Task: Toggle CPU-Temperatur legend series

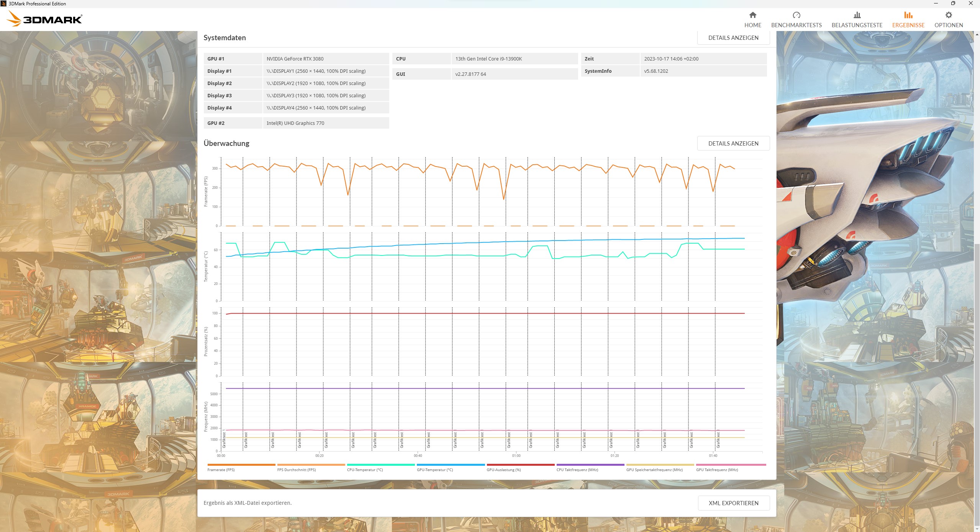Action: click(364, 470)
